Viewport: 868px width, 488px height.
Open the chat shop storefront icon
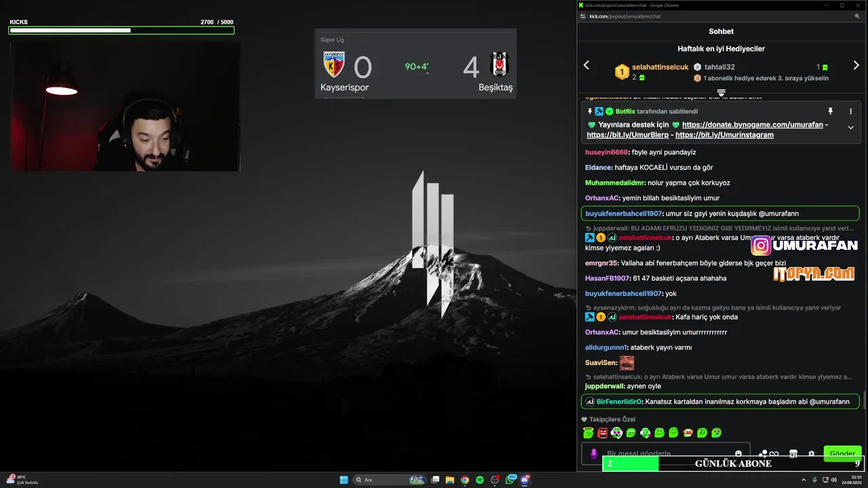[x=793, y=453]
